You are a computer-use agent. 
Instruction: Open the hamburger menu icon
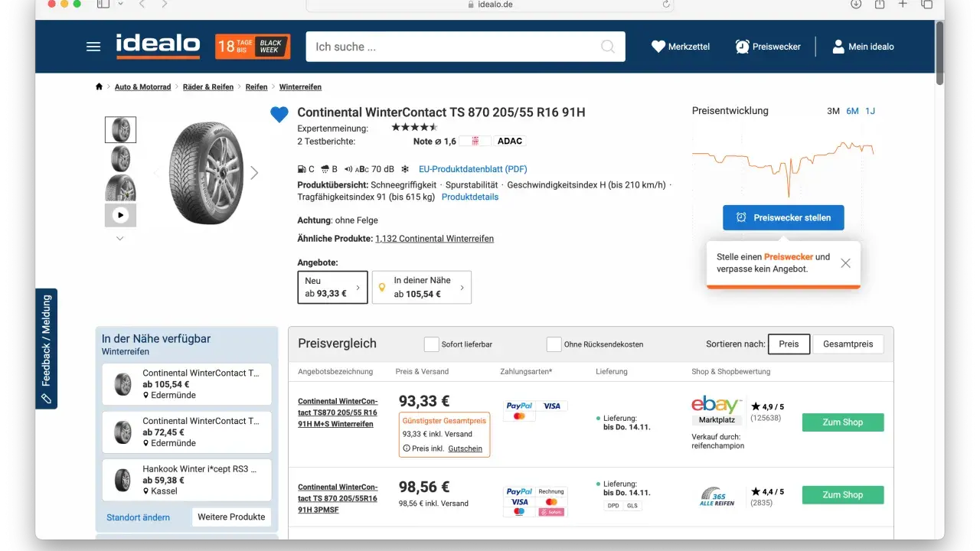point(93,47)
